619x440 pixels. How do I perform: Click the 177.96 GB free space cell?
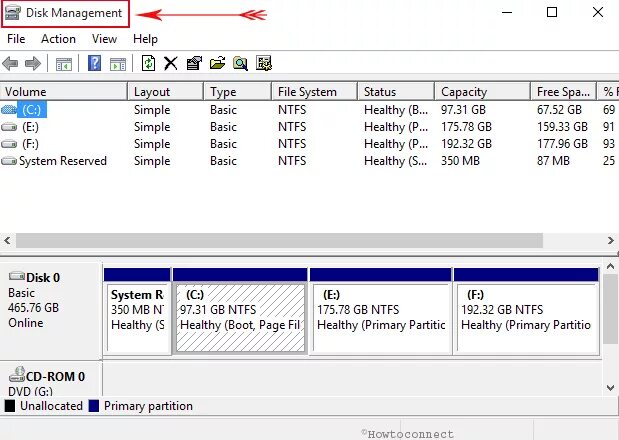tap(563, 144)
